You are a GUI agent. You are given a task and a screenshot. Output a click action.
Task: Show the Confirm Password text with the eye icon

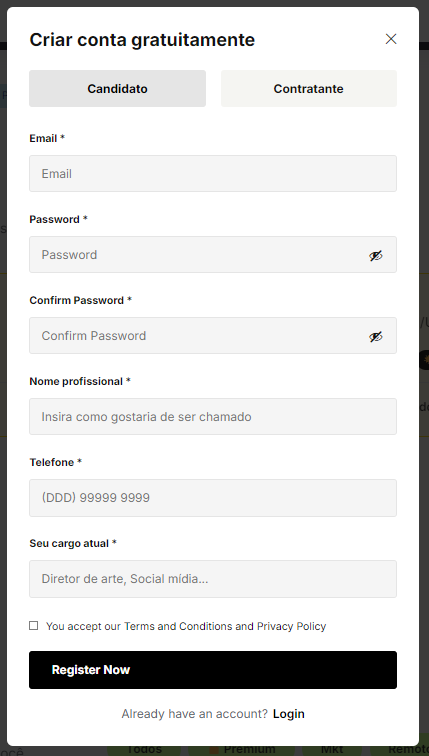click(x=375, y=337)
